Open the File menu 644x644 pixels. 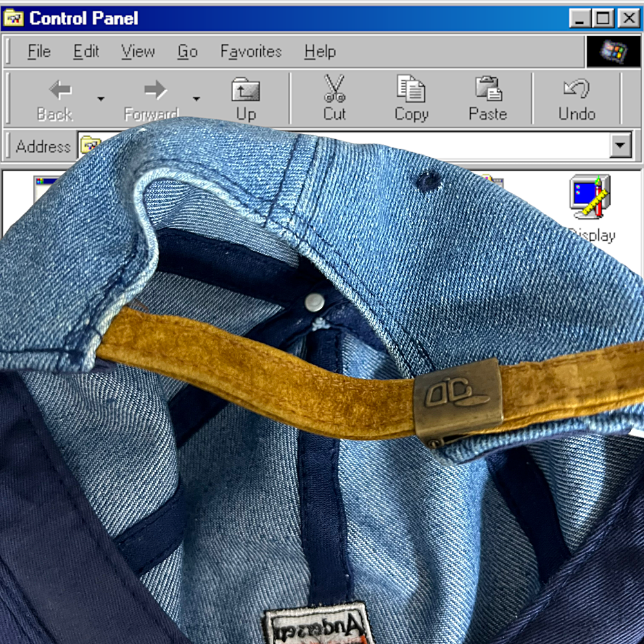[x=39, y=52]
